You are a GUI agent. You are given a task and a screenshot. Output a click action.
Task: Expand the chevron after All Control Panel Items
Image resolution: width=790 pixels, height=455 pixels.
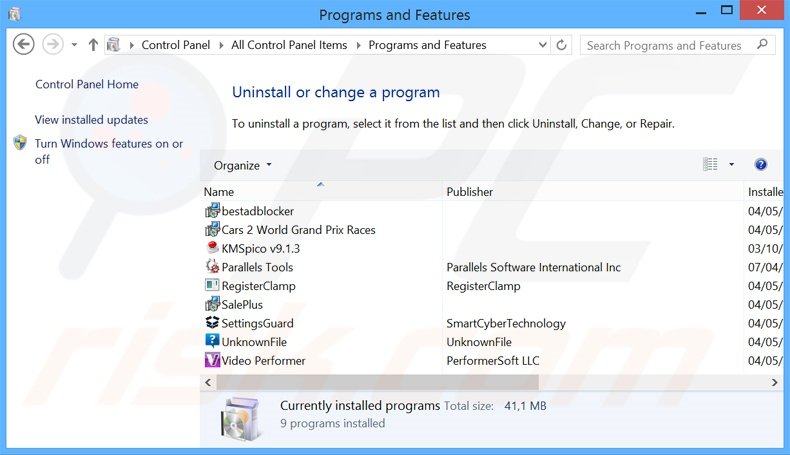(x=358, y=45)
